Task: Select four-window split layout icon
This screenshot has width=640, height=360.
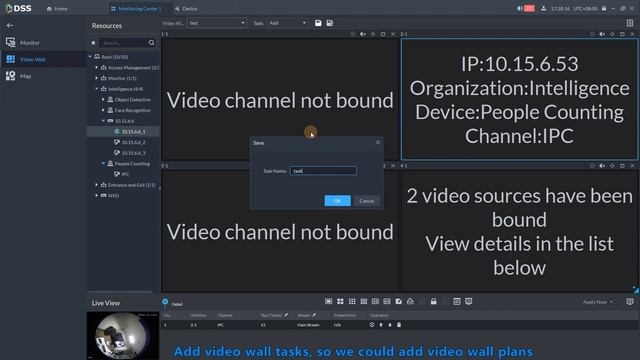Action: tap(340, 301)
